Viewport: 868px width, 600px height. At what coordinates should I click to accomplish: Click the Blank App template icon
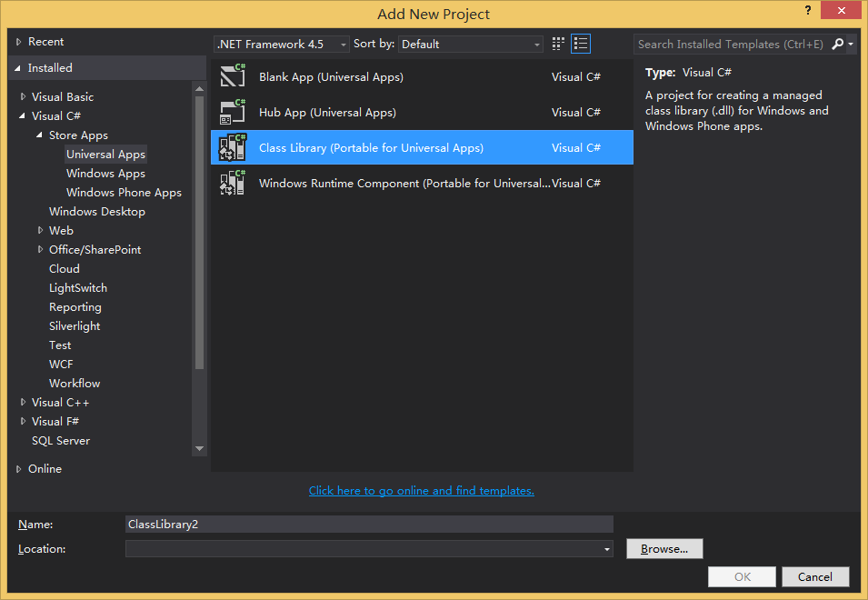click(233, 76)
